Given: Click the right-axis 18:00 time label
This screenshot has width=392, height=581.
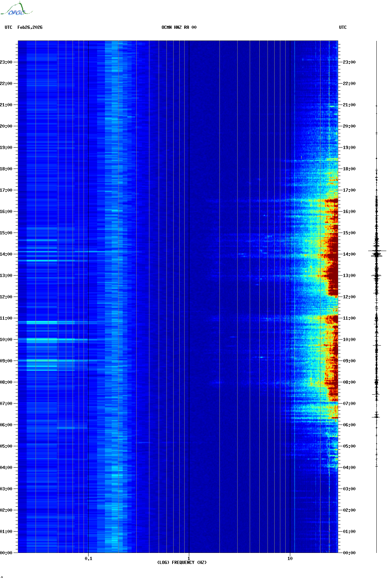Looking at the screenshot, I should point(349,169).
